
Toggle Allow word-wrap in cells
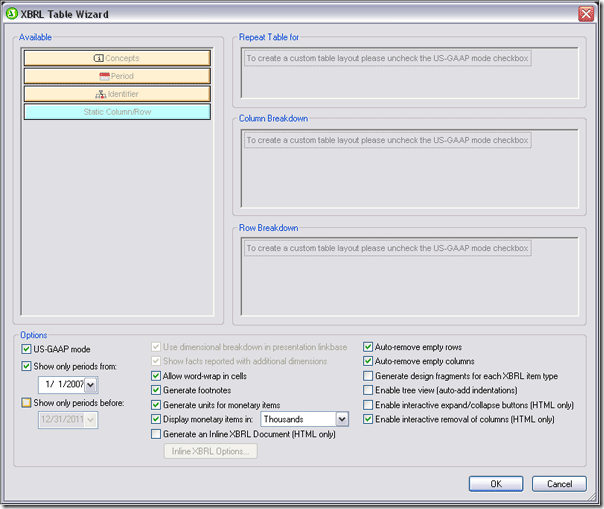(156, 376)
